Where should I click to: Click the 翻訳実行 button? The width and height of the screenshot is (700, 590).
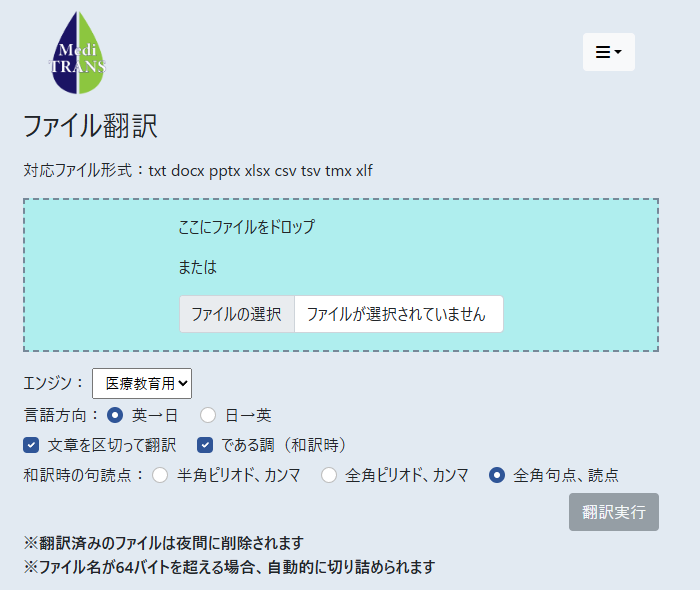[613, 512]
